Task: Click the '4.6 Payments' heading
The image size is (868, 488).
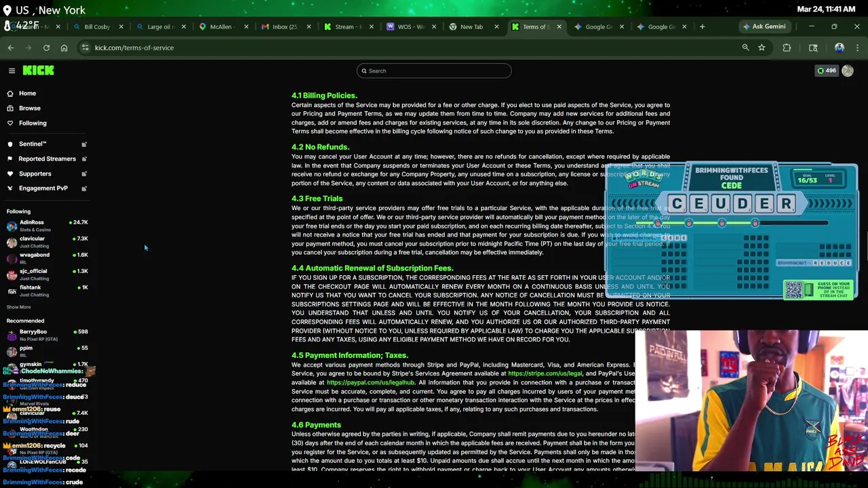Action: point(316,425)
